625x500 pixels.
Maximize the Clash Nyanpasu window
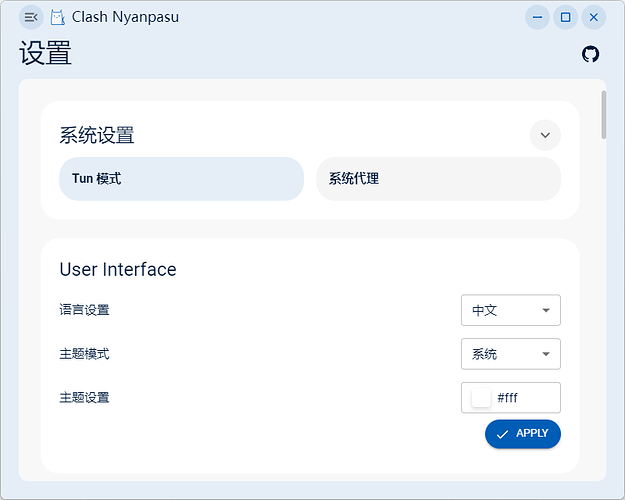[x=565, y=18]
